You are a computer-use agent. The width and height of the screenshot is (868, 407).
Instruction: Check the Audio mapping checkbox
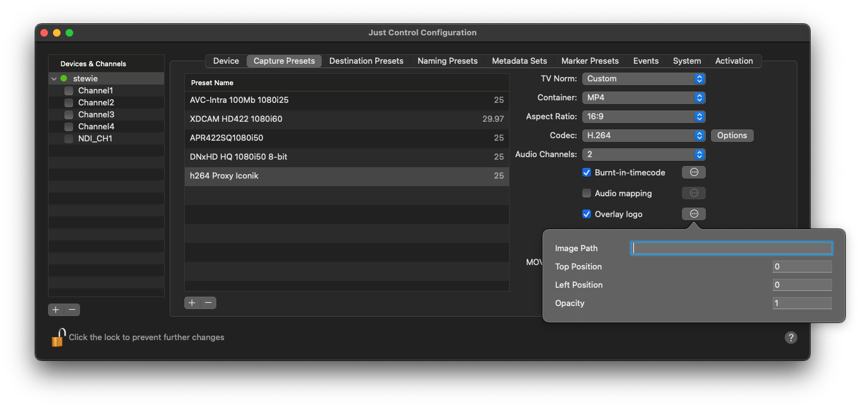(x=587, y=193)
